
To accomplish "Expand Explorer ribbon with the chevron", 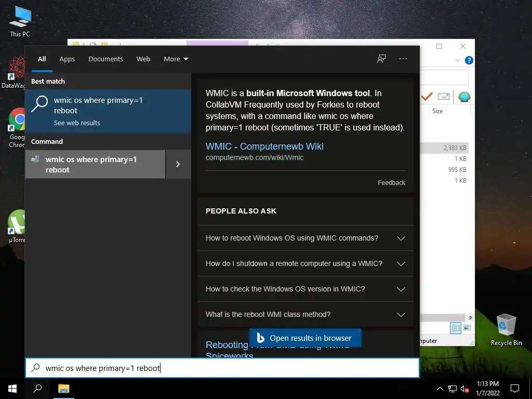I will tap(457, 60).
